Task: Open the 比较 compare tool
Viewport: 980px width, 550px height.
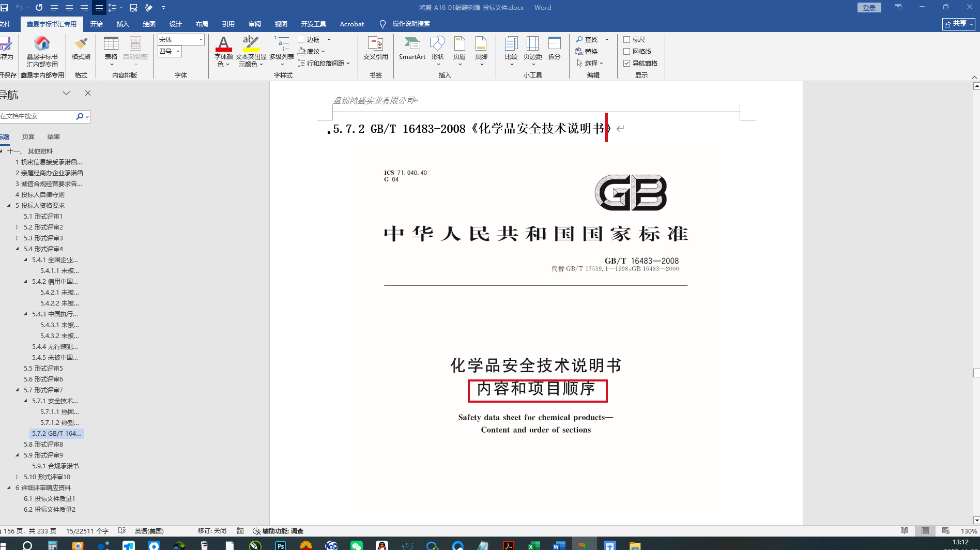Action: (511, 51)
